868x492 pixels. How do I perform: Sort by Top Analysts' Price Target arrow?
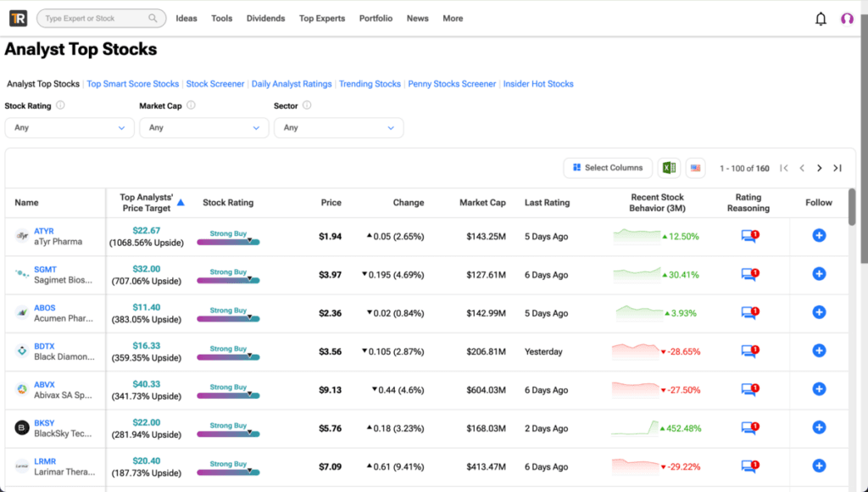click(x=181, y=203)
